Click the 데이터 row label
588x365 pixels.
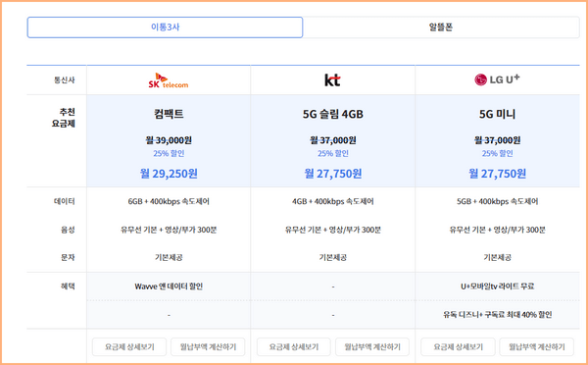65,201
